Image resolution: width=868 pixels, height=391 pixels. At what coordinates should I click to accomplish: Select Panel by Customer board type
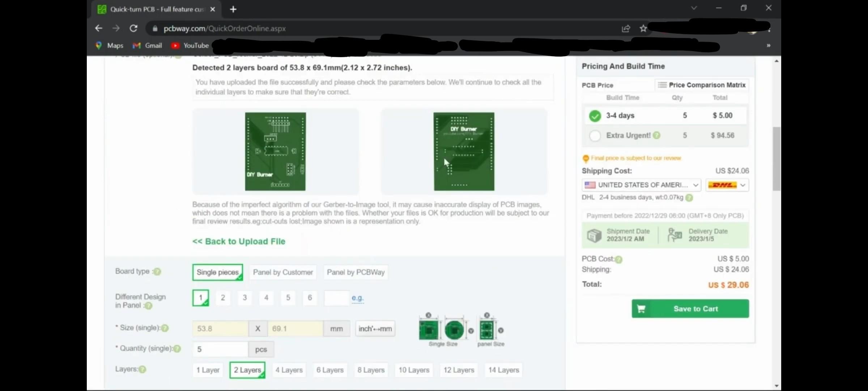click(283, 272)
